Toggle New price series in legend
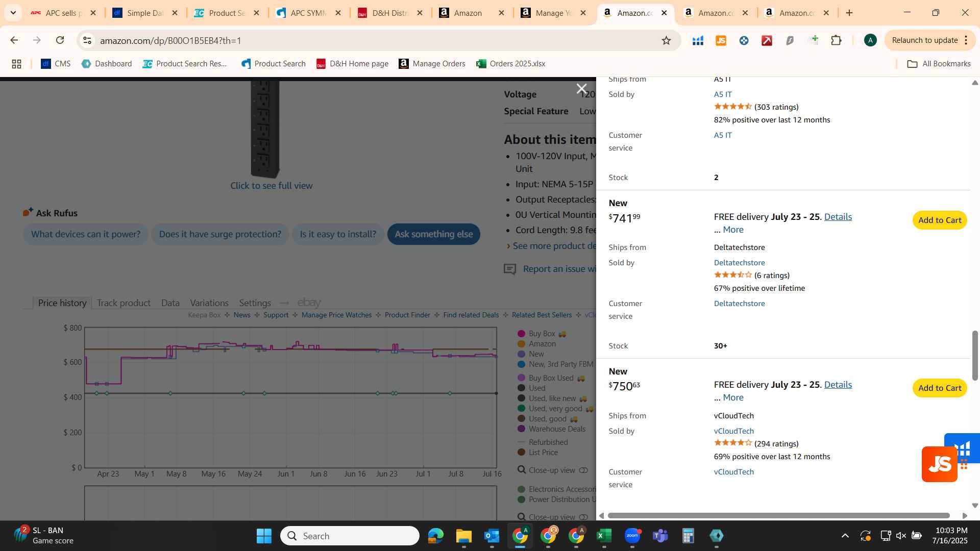This screenshot has width=980, height=551. 531,354
